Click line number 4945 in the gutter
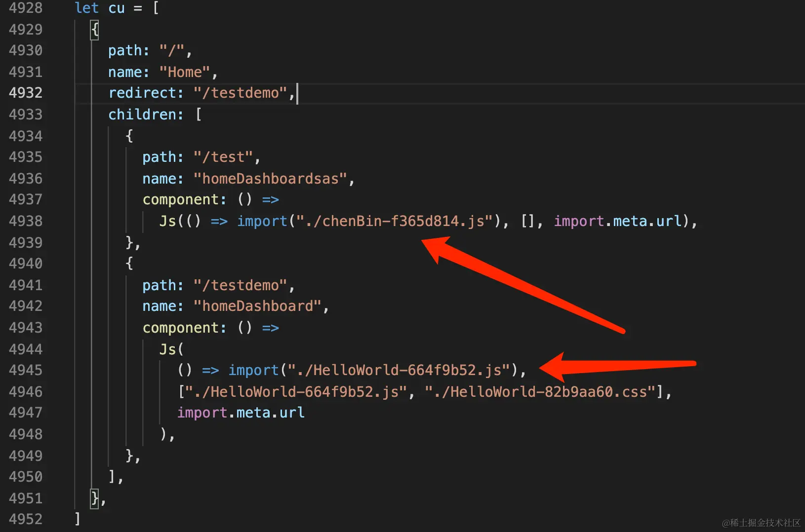The image size is (805, 532). click(26, 370)
